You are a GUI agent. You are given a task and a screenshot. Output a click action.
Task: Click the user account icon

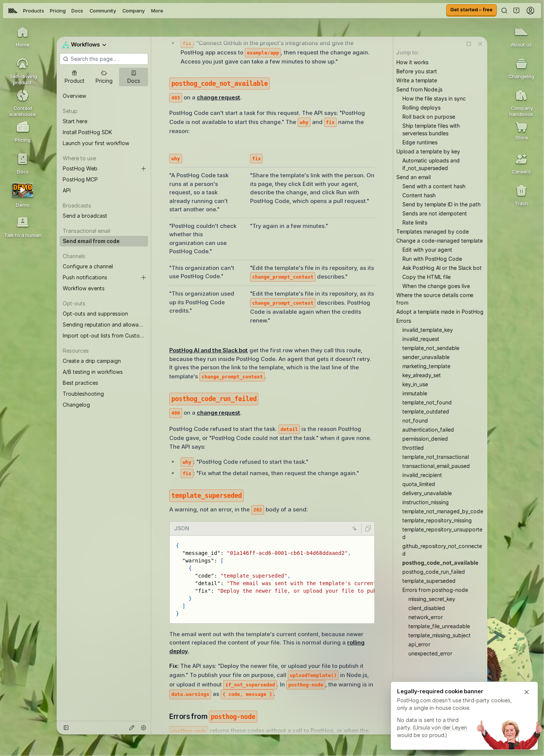(530, 11)
